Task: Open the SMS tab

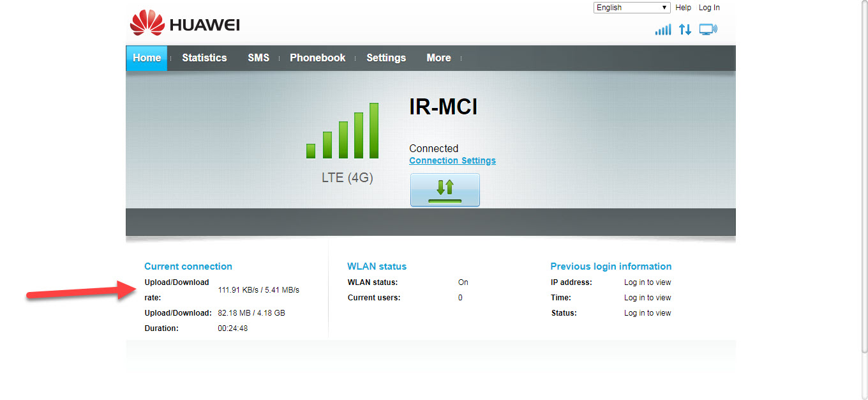Action: [258, 58]
